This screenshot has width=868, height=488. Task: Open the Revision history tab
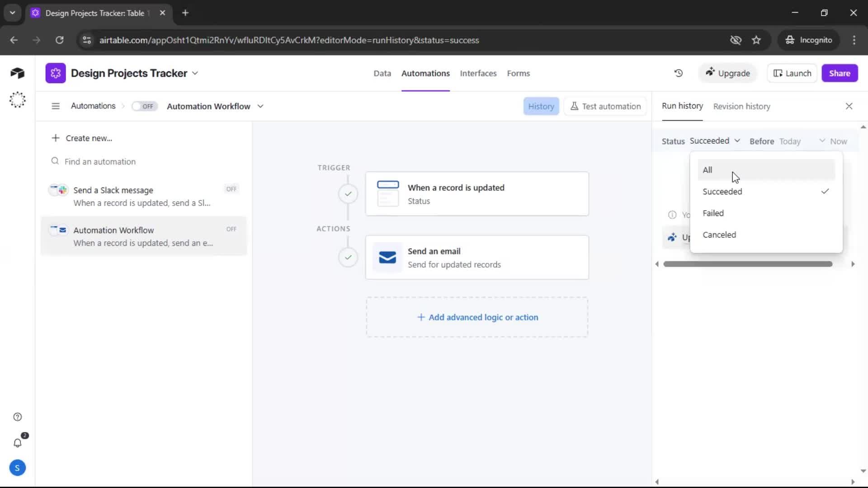click(741, 106)
